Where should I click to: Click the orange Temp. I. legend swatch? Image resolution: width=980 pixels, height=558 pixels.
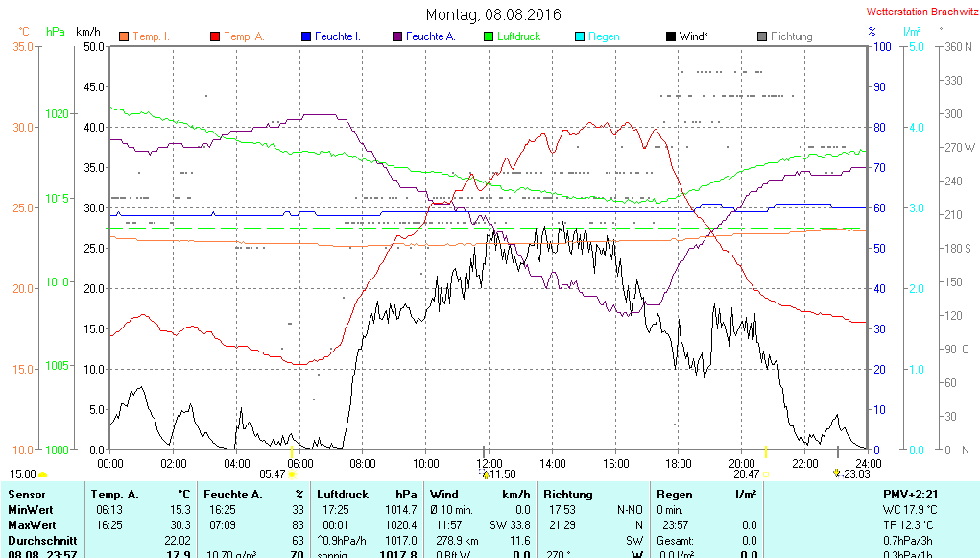pyautogui.click(x=123, y=36)
